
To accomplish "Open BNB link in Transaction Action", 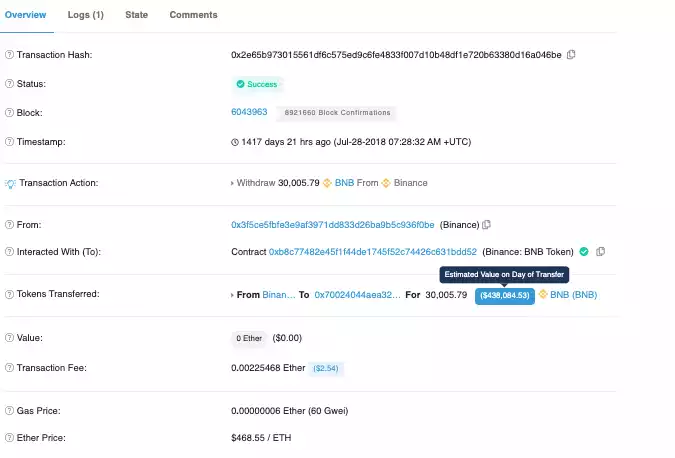I will 344,183.
